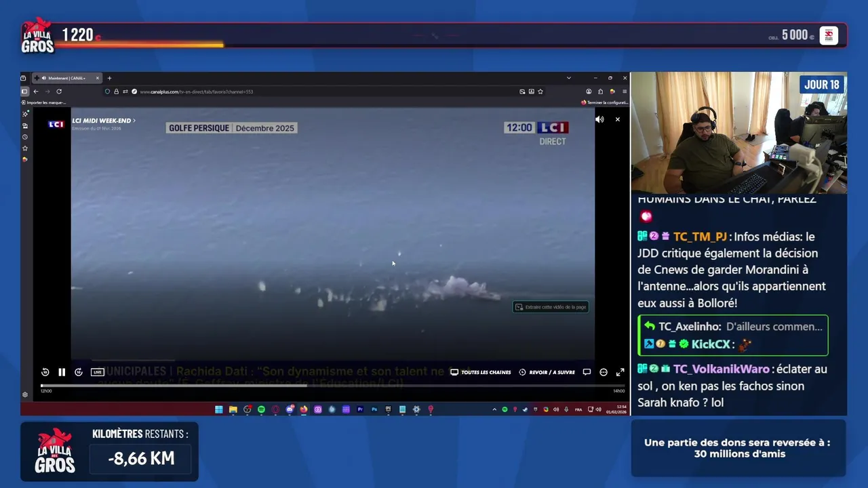Viewport: 868px width, 488px height.
Task: Skip forward 10 seconds in the player
Action: [79, 372]
